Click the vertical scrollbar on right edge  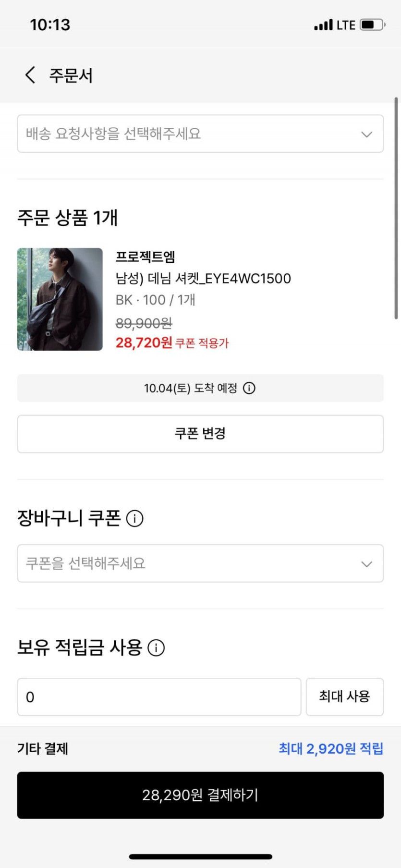(x=396, y=208)
